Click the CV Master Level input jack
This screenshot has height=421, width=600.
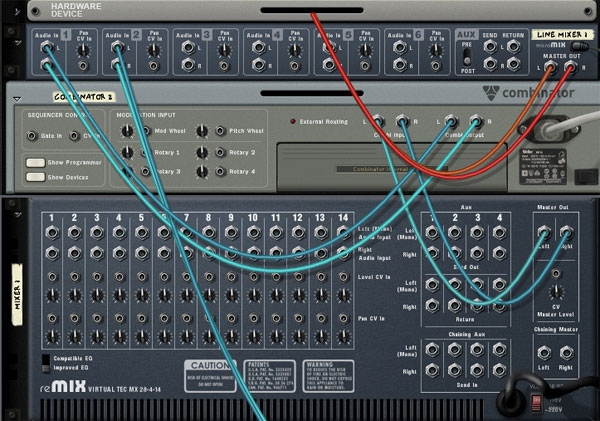click(556, 273)
